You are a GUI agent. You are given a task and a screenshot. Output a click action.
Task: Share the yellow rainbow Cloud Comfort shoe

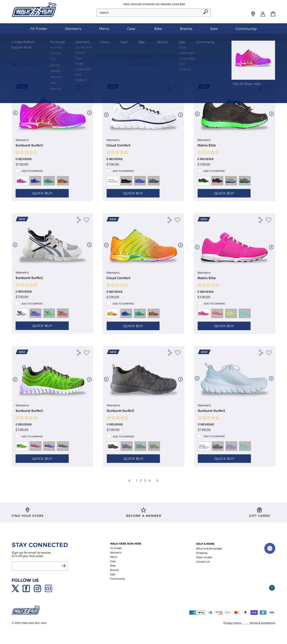pos(170,220)
